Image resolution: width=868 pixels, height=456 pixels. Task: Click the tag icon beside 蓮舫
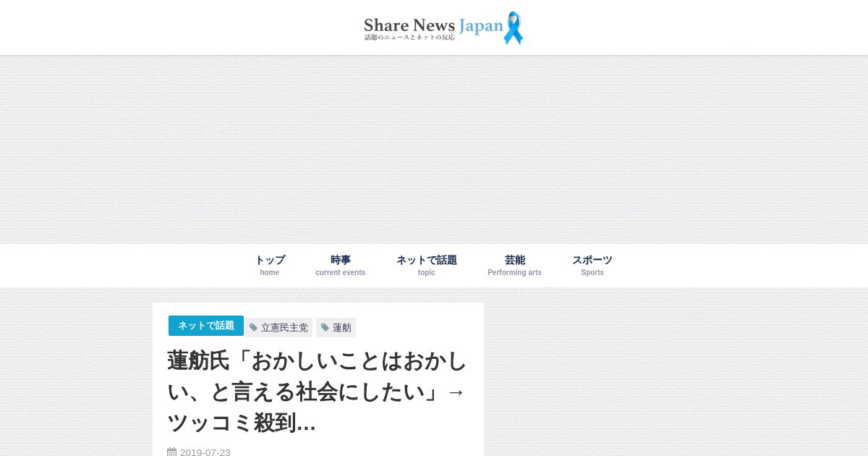[325, 328]
